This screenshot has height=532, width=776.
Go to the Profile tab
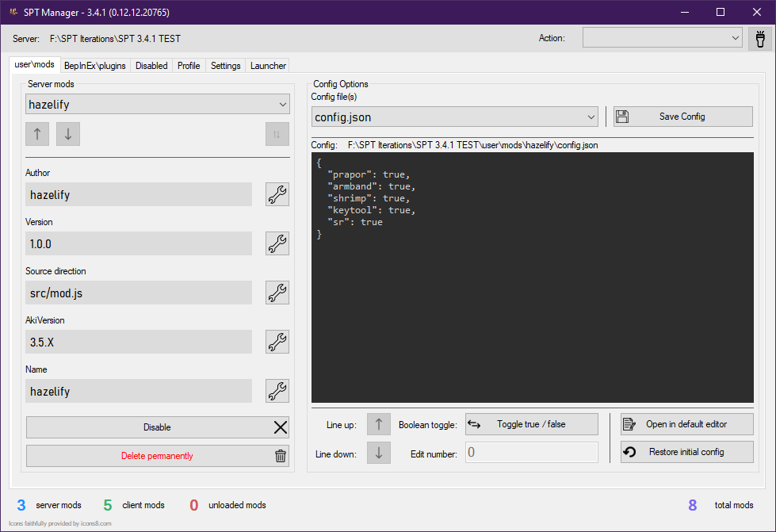pos(189,66)
